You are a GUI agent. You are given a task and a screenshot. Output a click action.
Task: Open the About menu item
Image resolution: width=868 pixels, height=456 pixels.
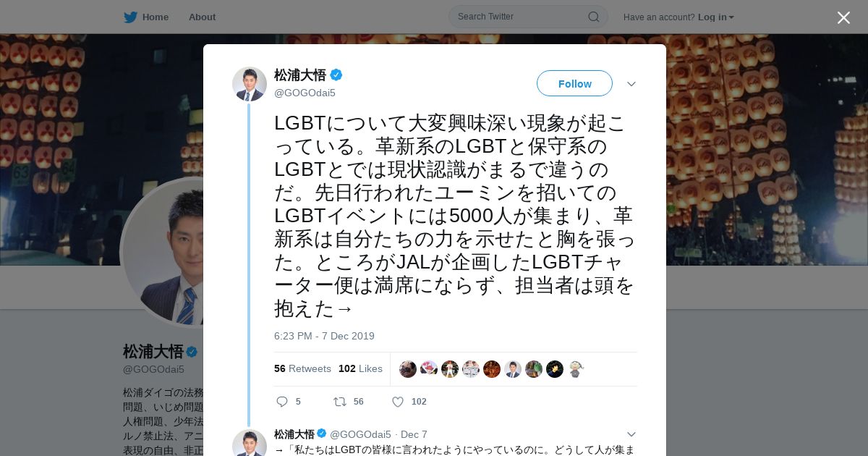(202, 17)
